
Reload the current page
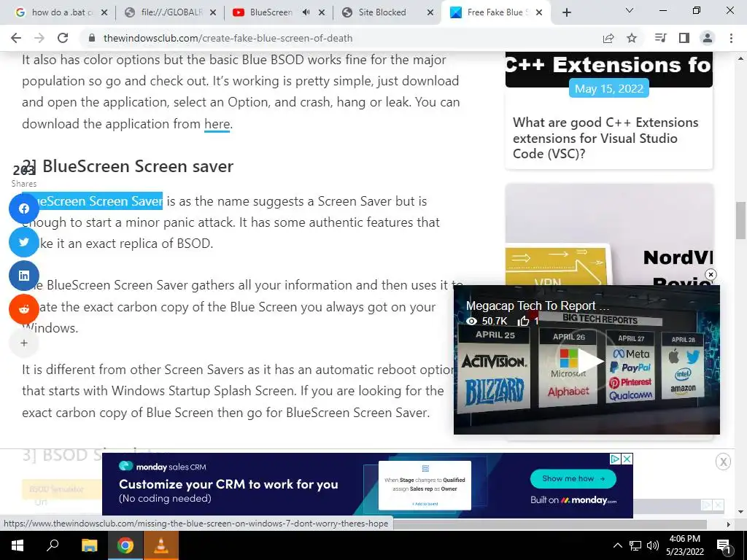pyautogui.click(x=63, y=38)
